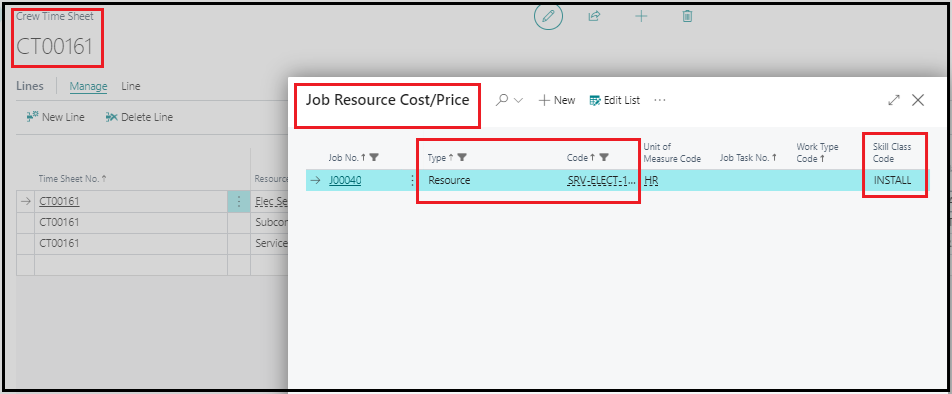This screenshot has width=952, height=394.
Task: Click the Lines section heading
Action: [30, 86]
